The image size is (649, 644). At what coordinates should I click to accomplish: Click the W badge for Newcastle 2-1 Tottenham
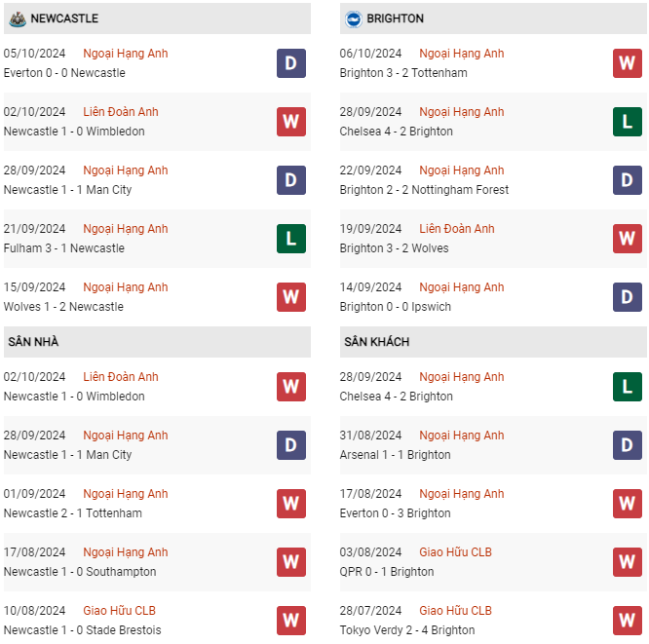[x=291, y=504]
